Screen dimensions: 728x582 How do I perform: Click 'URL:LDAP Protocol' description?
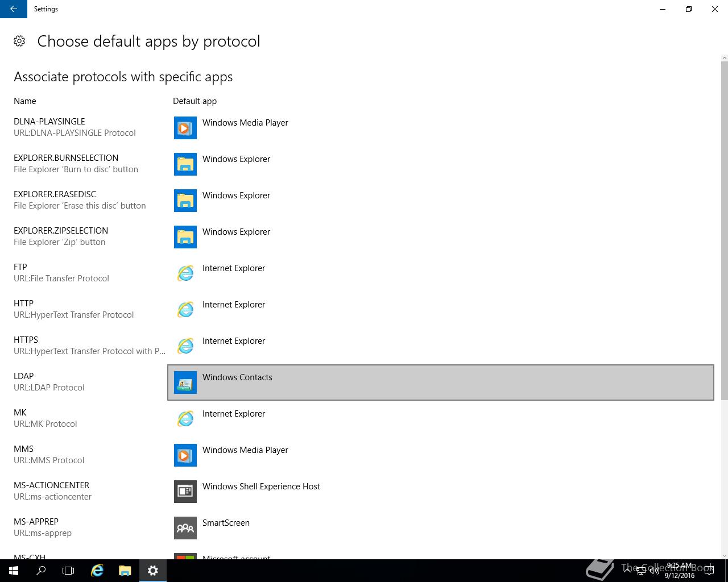pyautogui.click(x=49, y=388)
